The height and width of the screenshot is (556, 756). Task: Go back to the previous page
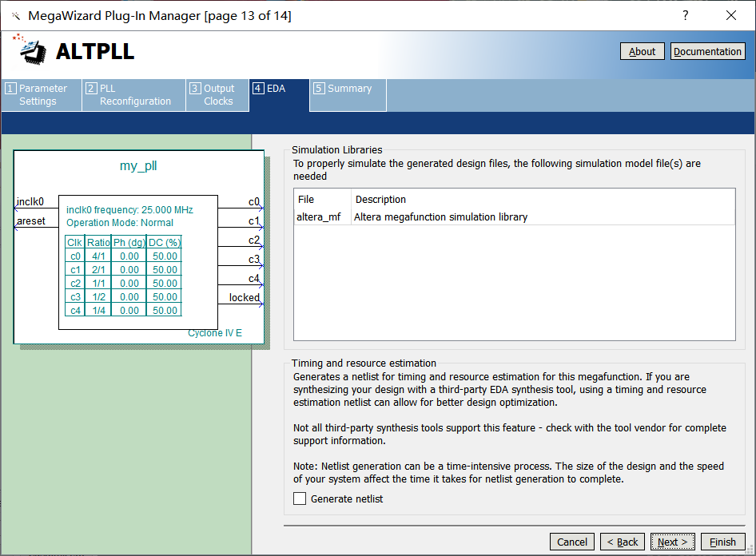(x=622, y=542)
